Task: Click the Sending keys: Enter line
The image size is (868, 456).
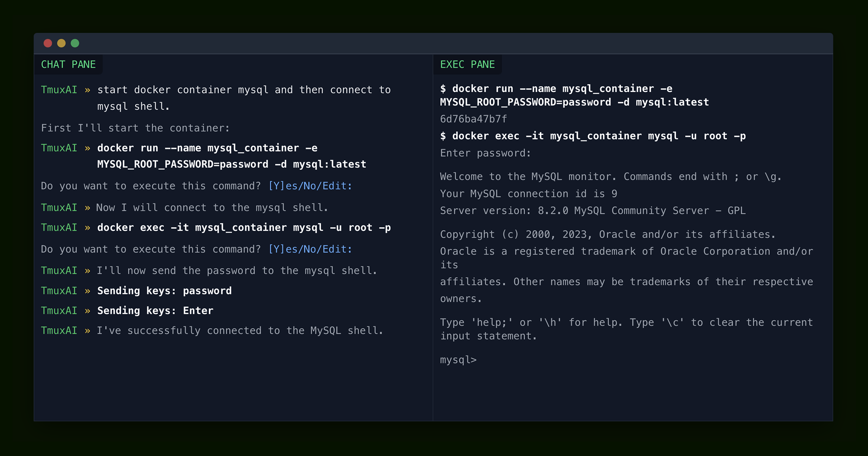Action: pos(155,311)
